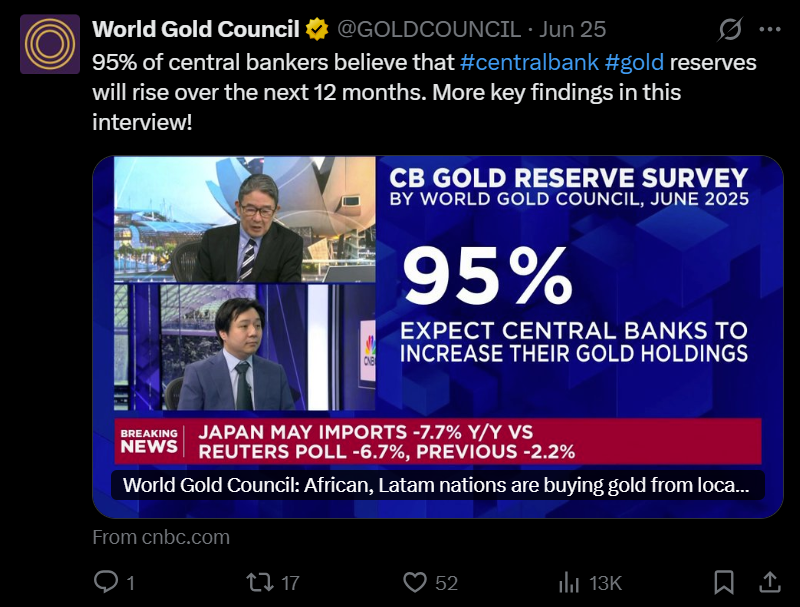This screenshot has width=800, height=607.
Task: Open the three-dot More options menu
Action: (769, 30)
